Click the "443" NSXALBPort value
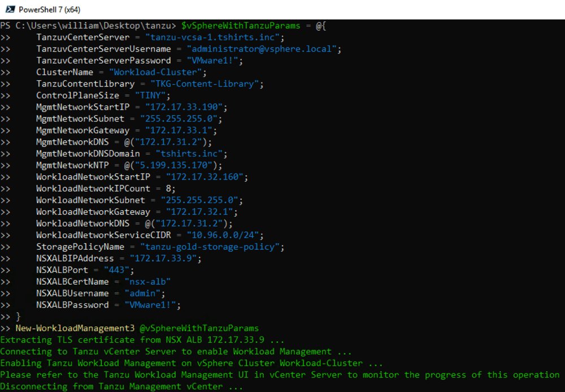565x392 pixels. [116, 270]
